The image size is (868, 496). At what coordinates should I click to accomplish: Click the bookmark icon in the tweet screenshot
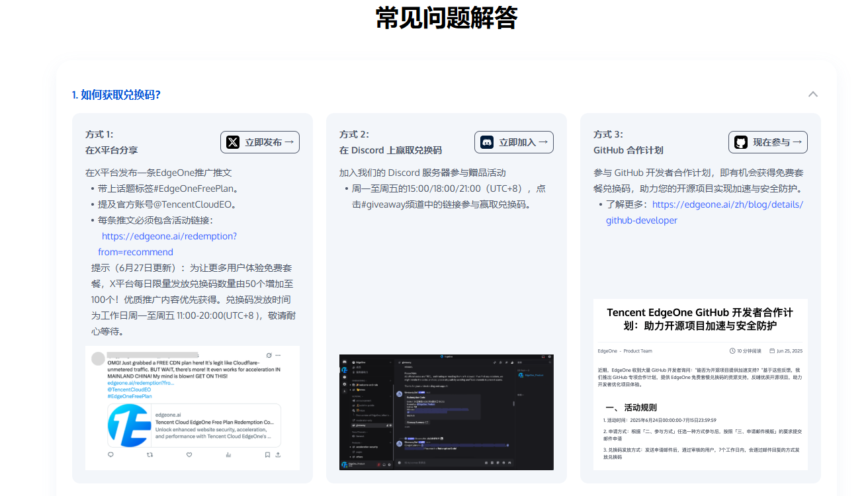point(267,454)
